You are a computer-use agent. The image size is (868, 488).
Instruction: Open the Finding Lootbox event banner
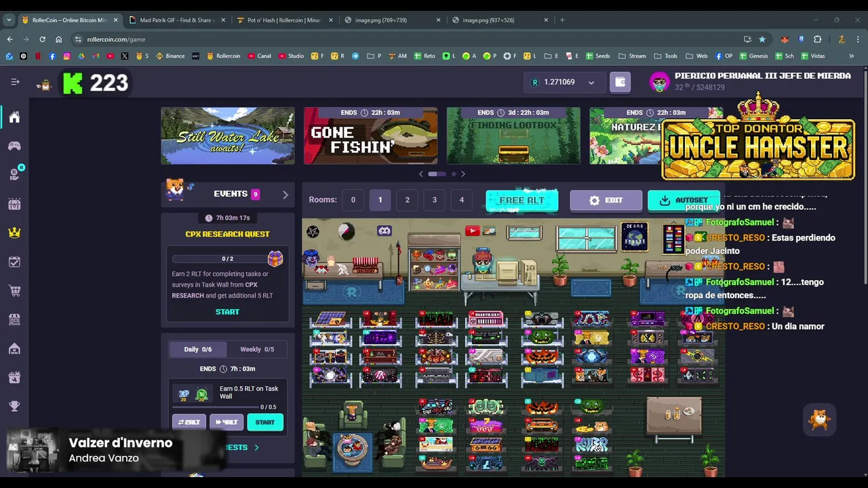(x=513, y=136)
